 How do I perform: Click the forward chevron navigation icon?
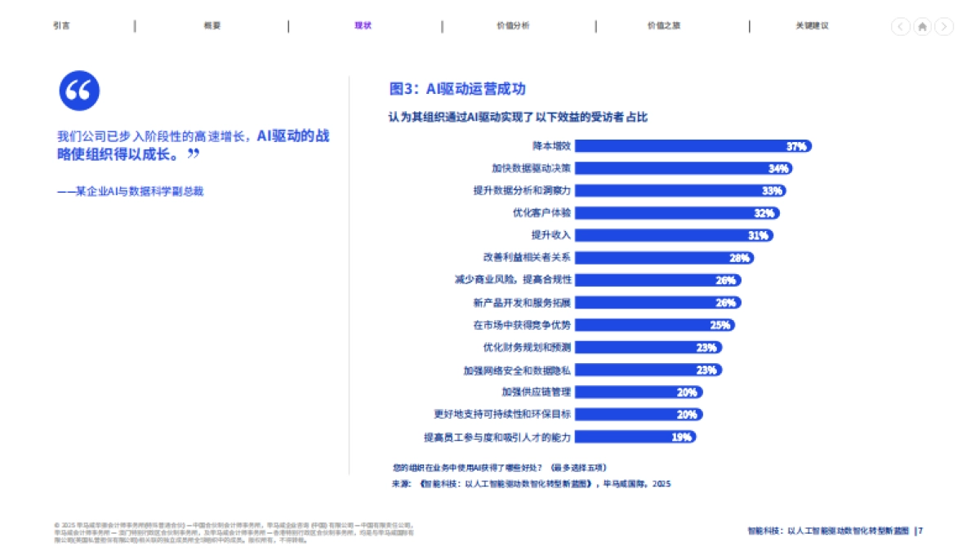(944, 26)
